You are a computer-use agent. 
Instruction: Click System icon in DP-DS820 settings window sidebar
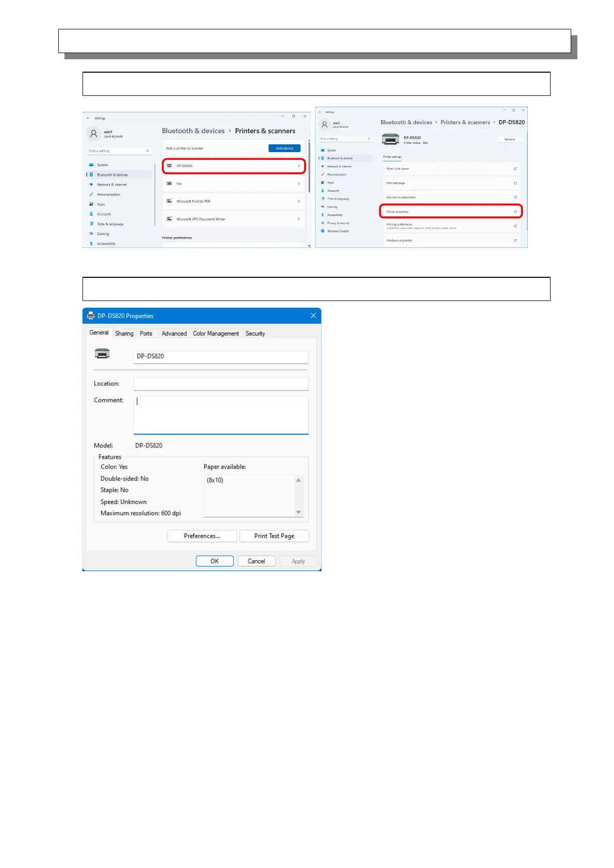(x=323, y=151)
